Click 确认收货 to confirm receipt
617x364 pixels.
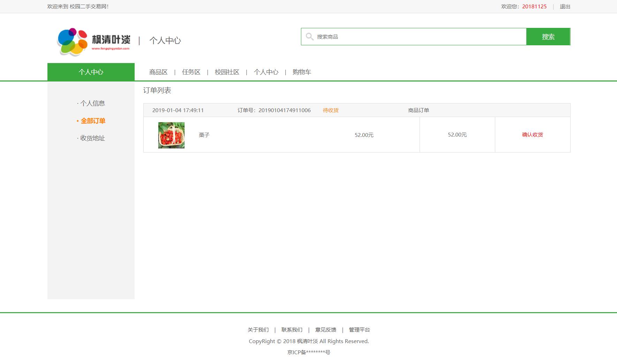tap(532, 135)
